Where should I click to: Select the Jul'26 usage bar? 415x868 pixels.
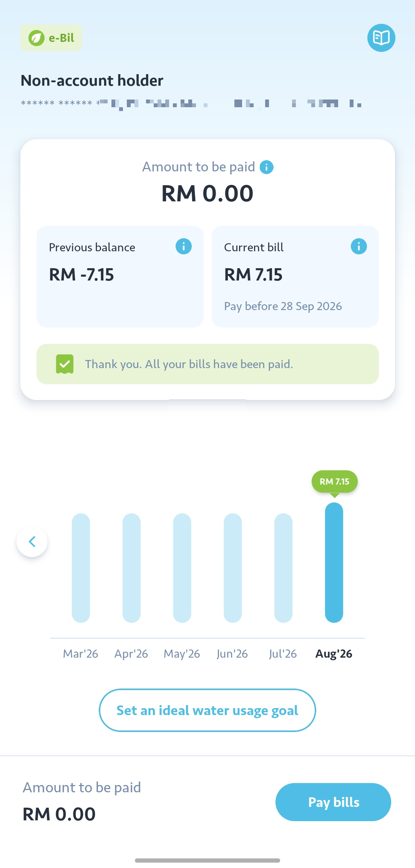[283, 568]
